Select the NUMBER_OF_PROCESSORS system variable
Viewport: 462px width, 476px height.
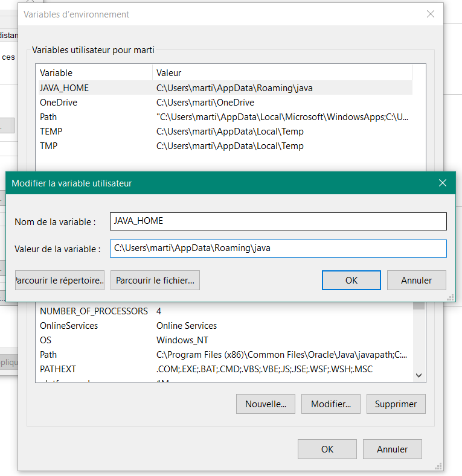(94, 311)
